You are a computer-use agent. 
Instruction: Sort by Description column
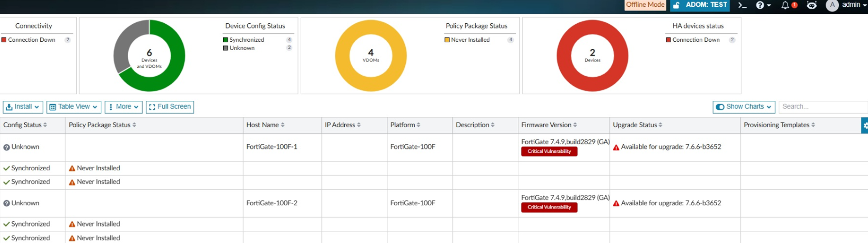pyautogui.click(x=475, y=125)
